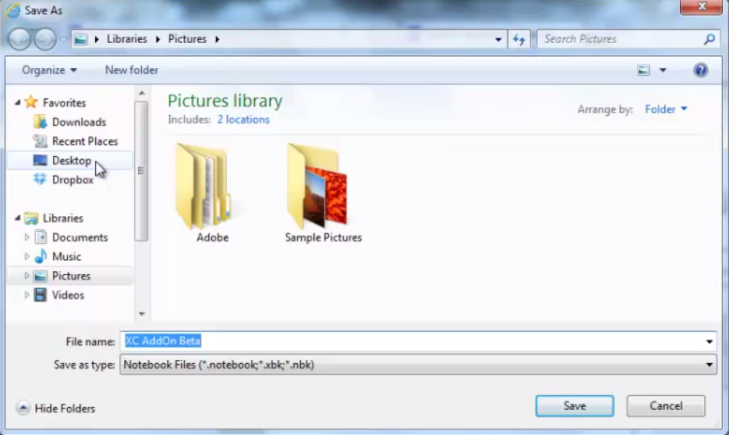The width and height of the screenshot is (729, 435).
Task: Click the Save button
Action: pos(574,406)
